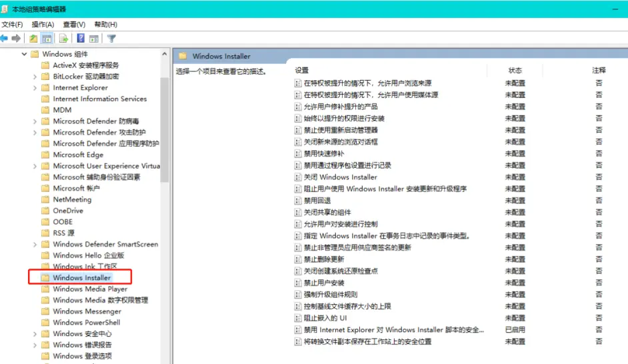Screen dimensions: 628x364
Task: Go up one level with folder icon
Action: (33, 39)
